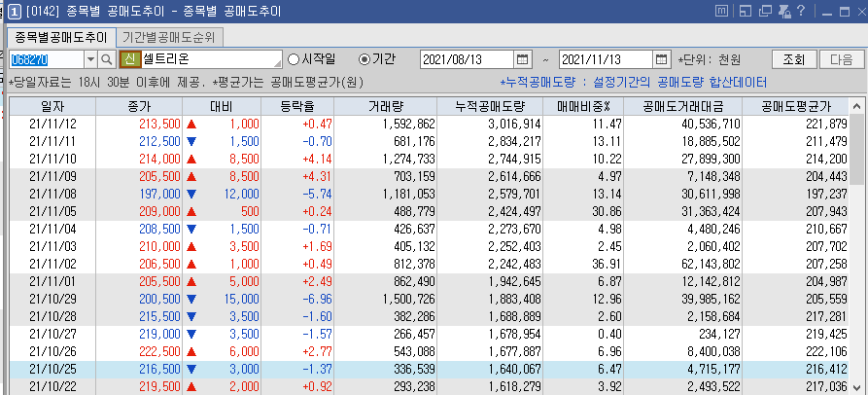
Task: Select cumulative short volume cell 2,273,670
Action: [x=490, y=229]
